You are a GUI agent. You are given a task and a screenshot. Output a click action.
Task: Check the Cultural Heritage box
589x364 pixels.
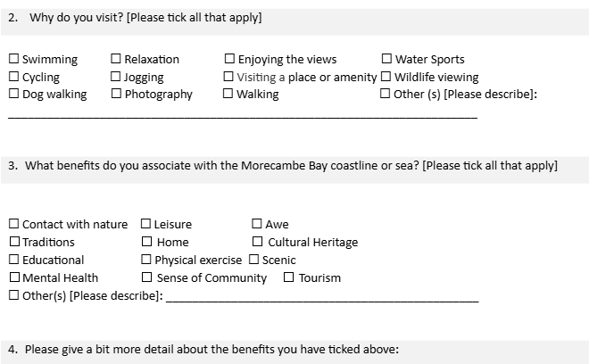click(258, 242)
